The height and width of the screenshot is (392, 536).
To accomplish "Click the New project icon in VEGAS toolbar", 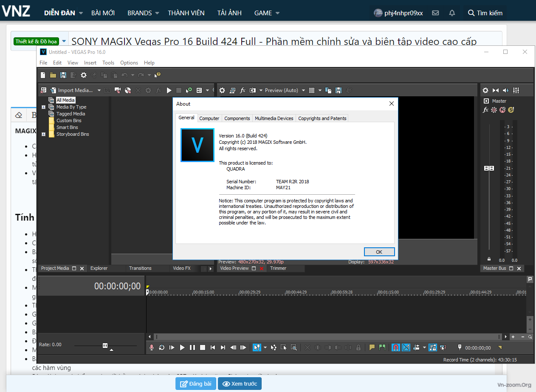I will point(43,75).
